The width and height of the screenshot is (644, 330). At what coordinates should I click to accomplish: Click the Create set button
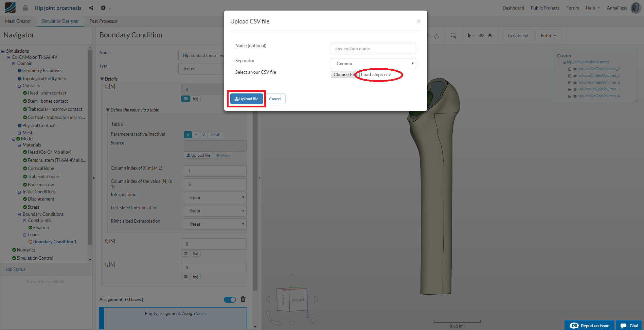(518, 35)
